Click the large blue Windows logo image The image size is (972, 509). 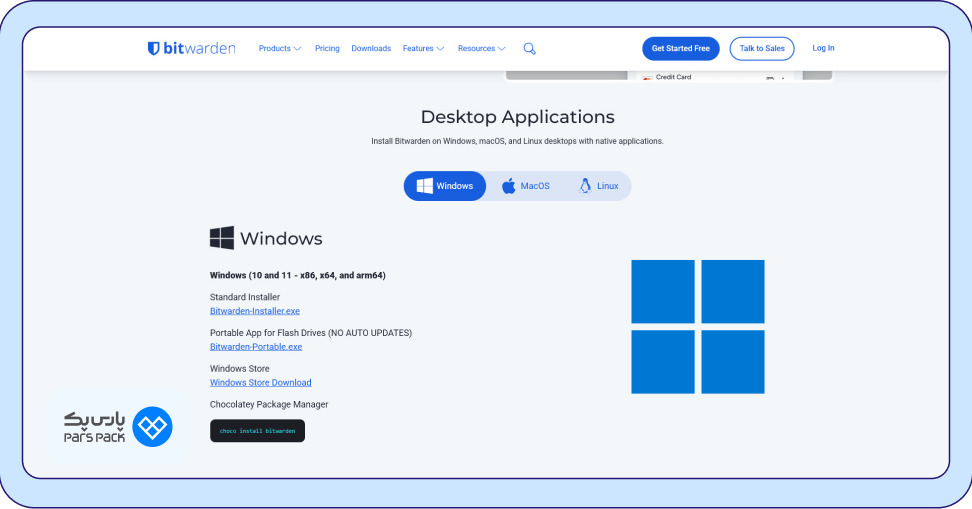point(698,327)
